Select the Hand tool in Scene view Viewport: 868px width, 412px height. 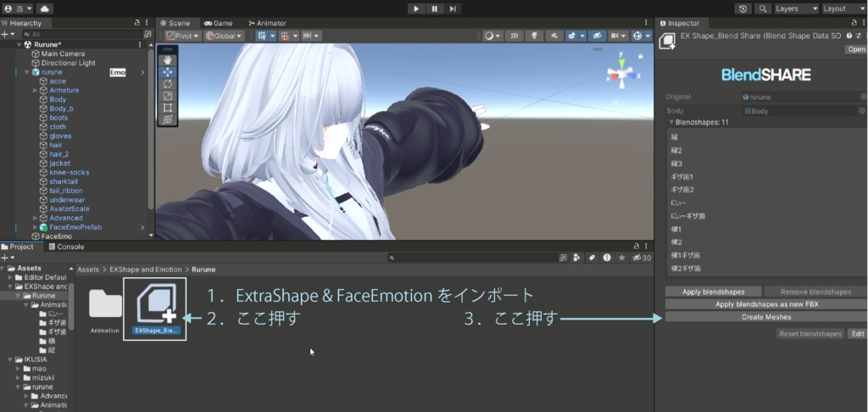168,60
